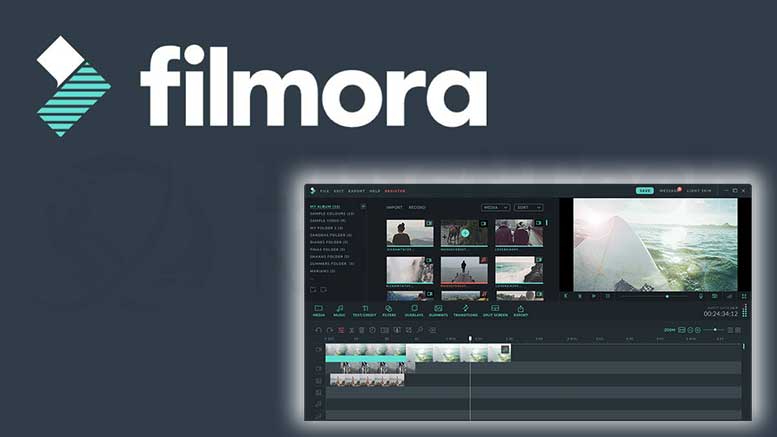Toggle the Light Skin theme
Screen dimensions: 777x437
coord(700,190)
